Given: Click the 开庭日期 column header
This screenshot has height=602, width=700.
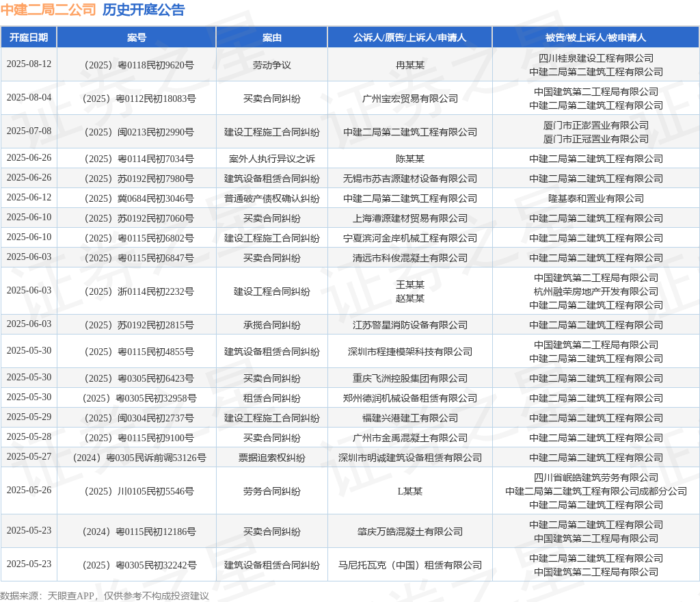Looking at the screenshot, I should point(29,38).
